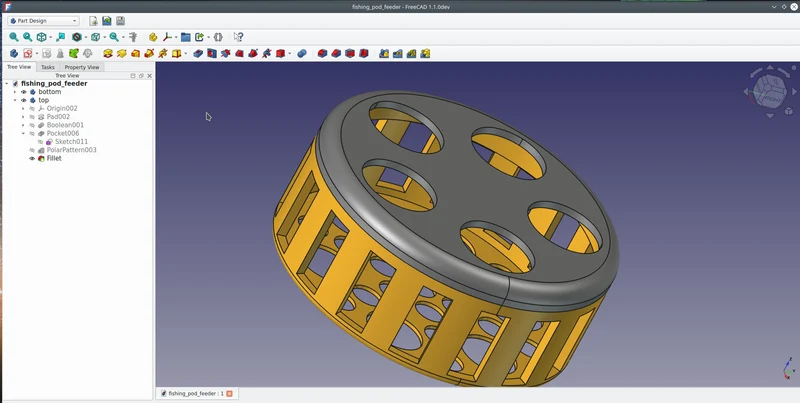800x403 pixels.
Task: Show hidden Origin002 via its eye icon
Action: point(32,109)
